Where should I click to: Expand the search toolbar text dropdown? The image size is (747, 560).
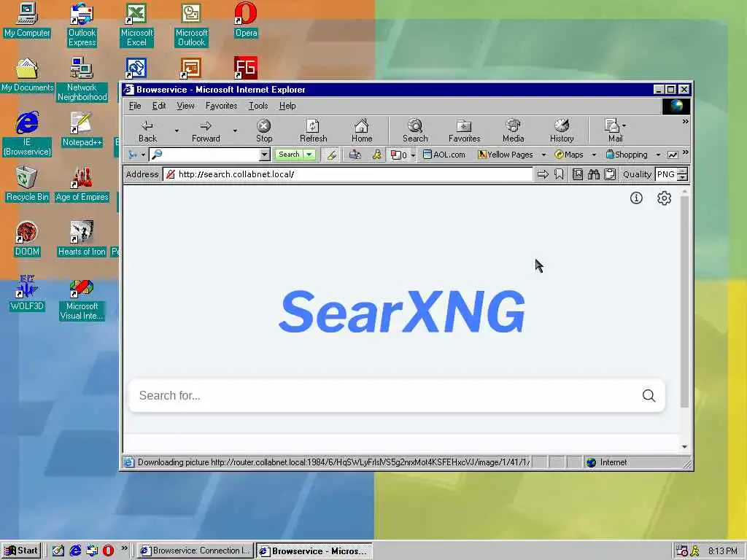(x=264, y=155)
